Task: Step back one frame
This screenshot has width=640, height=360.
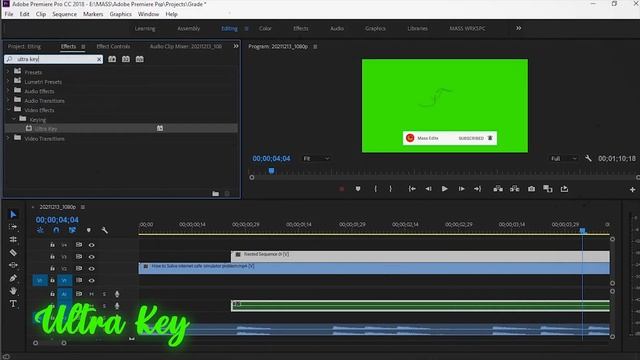Action: 428,189
